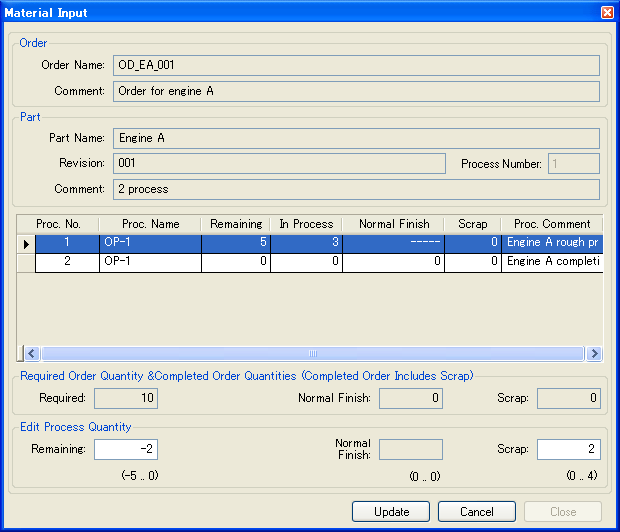620x532 pixels.
Task: Select the row indicator arrow for process 1
Action: point(26,244)
